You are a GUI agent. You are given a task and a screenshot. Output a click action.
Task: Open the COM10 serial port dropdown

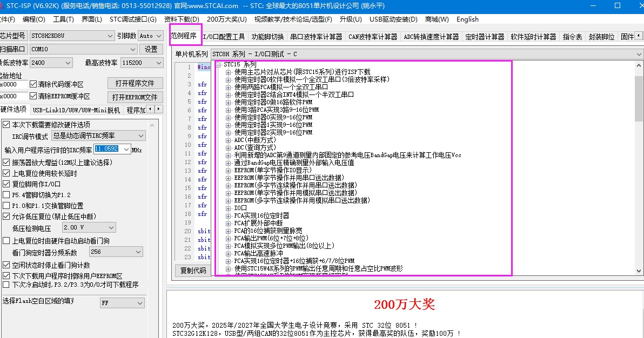pyautogui.click(x=83, y=49)
